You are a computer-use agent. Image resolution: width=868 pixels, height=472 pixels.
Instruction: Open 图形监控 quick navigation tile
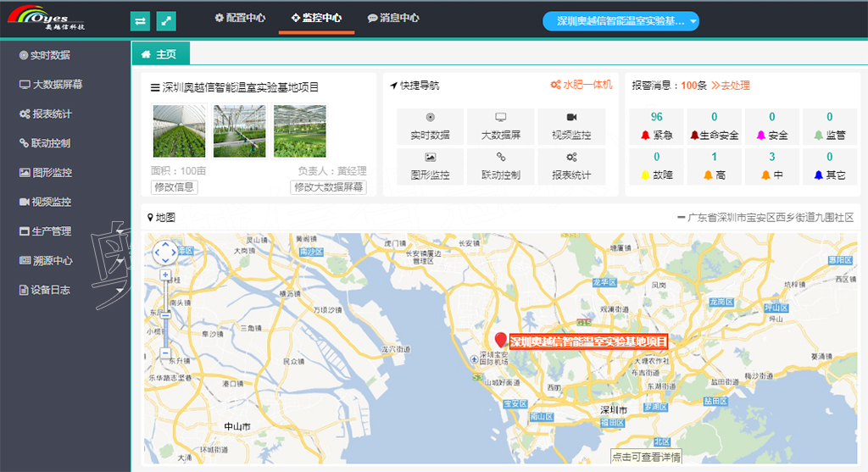click(x=430, y=166)
